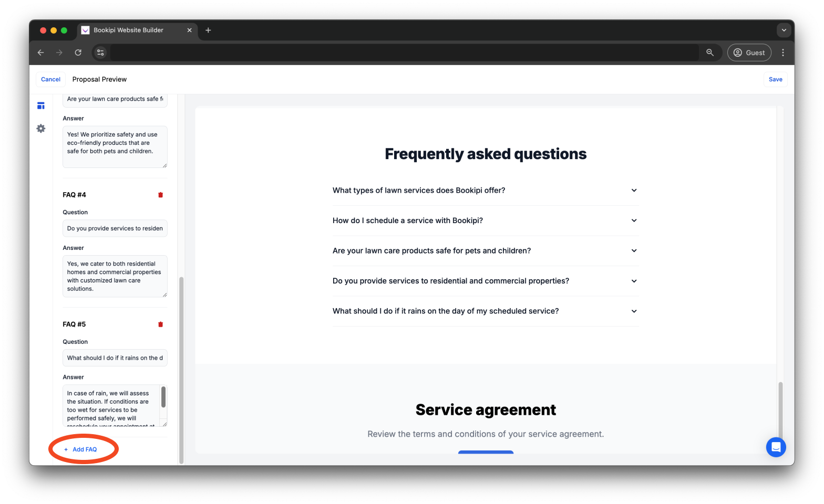Open the browser three-dot menu

click(783, 52)
